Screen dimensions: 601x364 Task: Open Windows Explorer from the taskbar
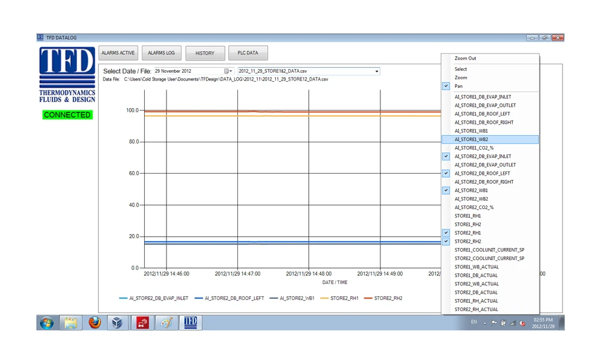[x=70, y=323]
